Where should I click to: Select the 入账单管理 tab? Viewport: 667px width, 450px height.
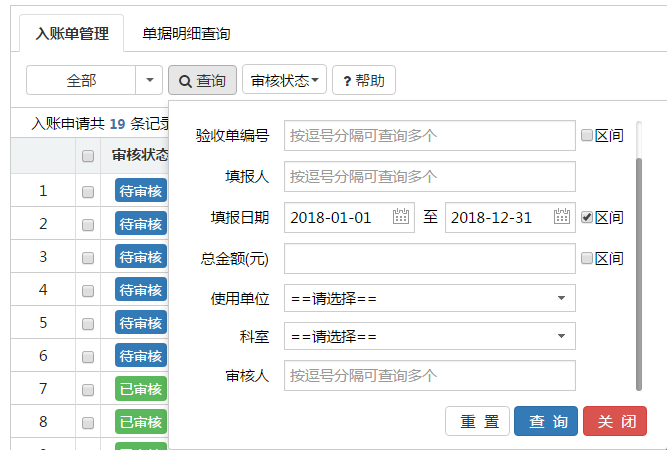pyautogui.click(x=72, y=33)
